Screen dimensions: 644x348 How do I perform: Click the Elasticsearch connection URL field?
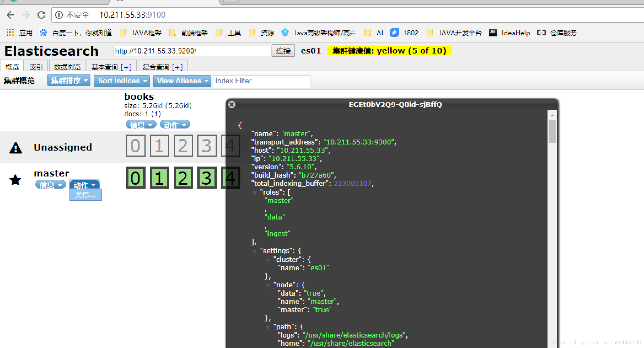point(192,51)
